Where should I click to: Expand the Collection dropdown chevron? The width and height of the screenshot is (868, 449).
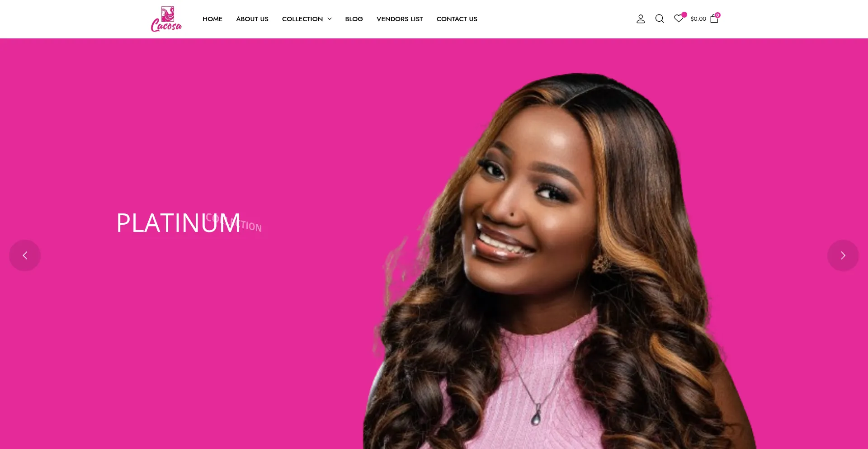tap(330, 19)
